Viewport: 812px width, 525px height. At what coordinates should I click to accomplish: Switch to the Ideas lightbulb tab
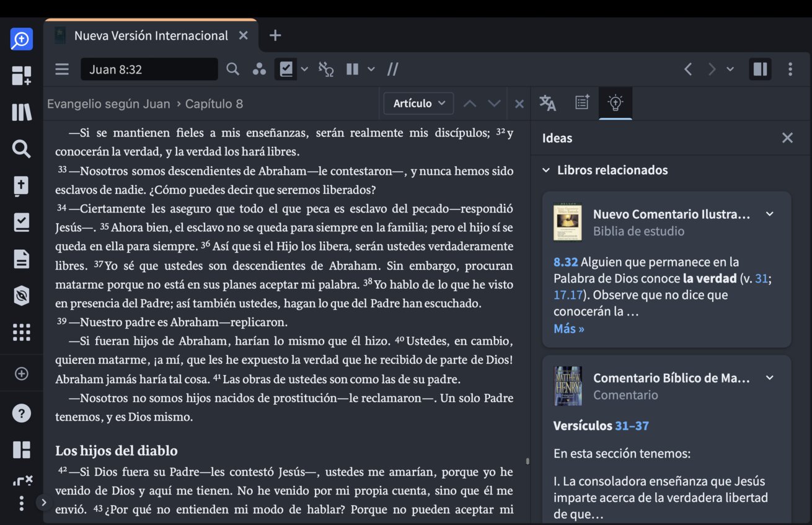pyautogui.click(x=616, y=103)
